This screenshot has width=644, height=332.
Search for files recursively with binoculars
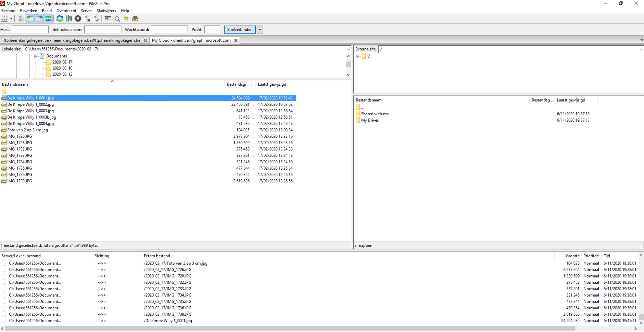(x=135, y=19)
